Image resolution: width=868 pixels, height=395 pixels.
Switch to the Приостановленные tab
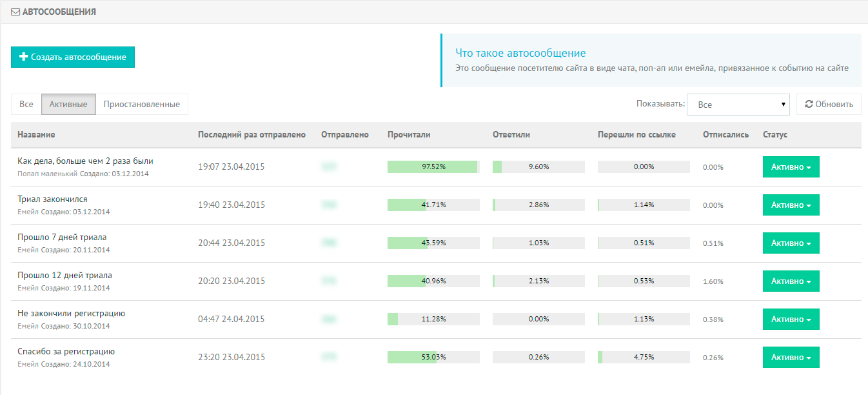[x=142, y=104]
